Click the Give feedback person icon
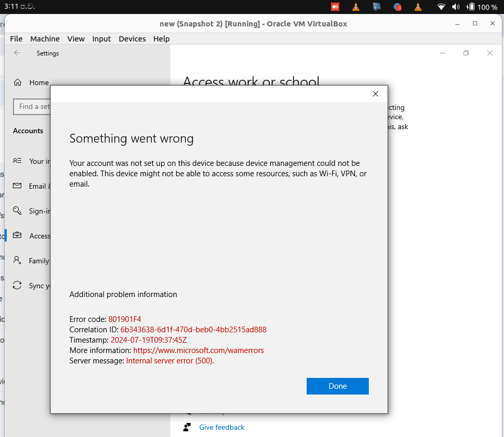The image size is (504, 437). point(186,427)
